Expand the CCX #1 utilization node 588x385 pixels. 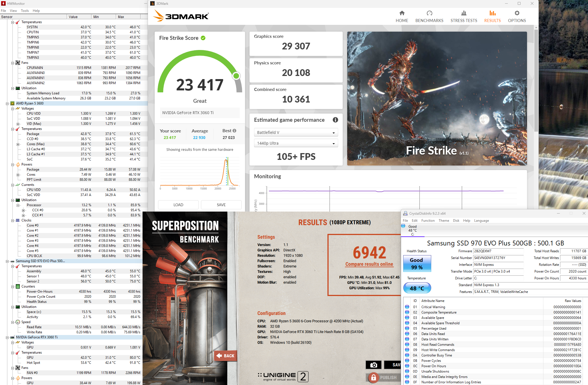coord(23,215)
